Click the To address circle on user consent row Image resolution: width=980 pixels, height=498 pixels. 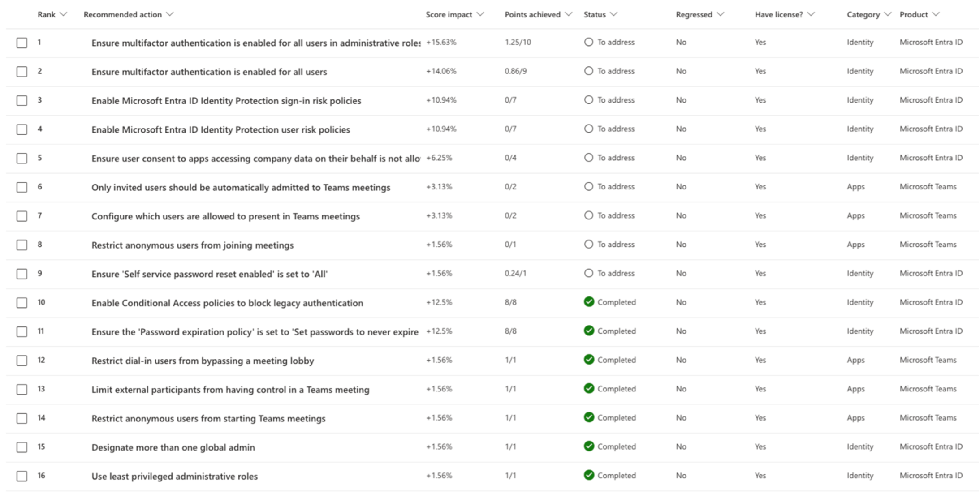point(588,158)
